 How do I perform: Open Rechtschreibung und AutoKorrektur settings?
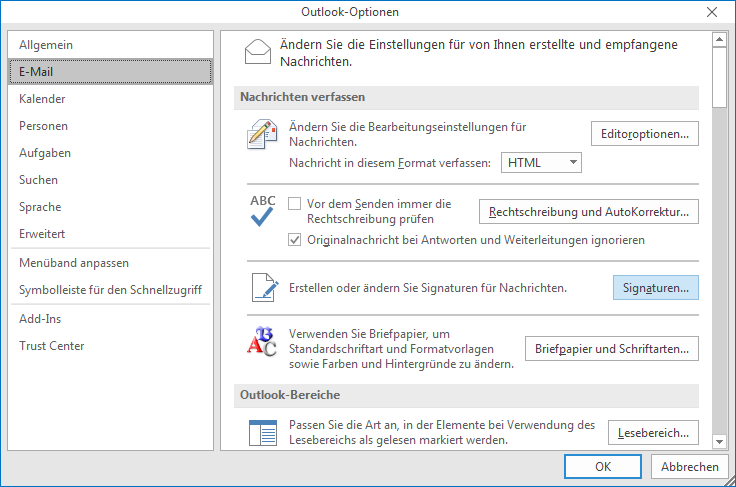(589, 212)
